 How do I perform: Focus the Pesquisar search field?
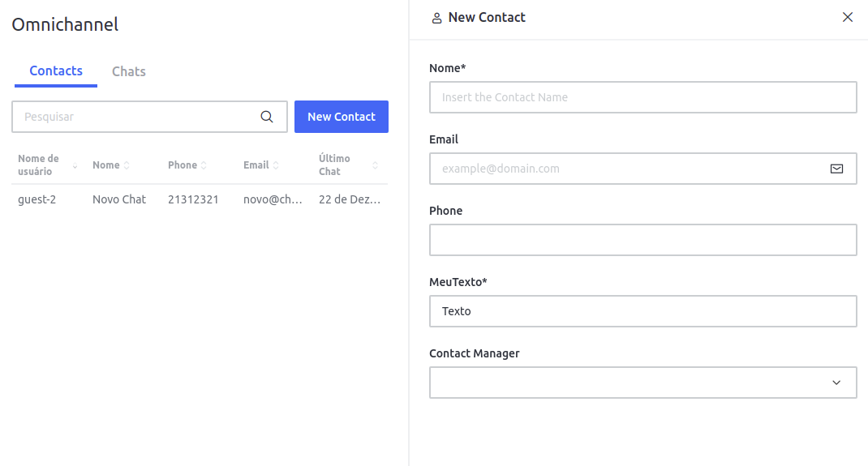pyautogui.click(x=138, y=117)
